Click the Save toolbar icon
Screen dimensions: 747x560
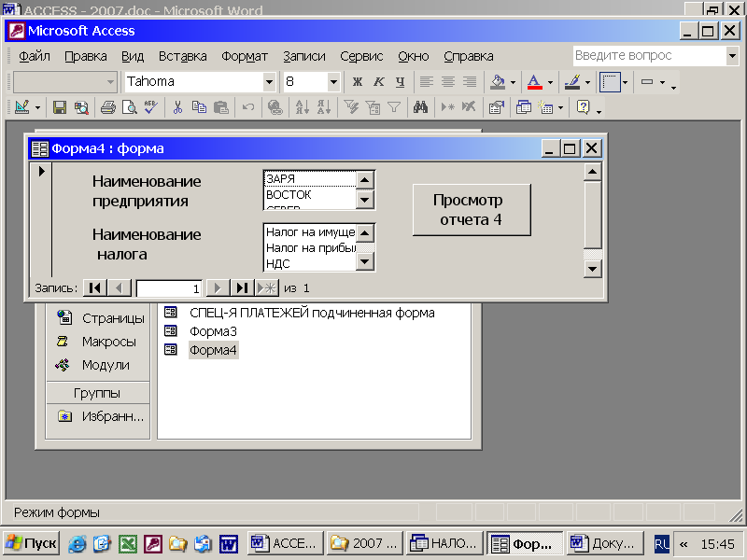[x=60, y=107]
